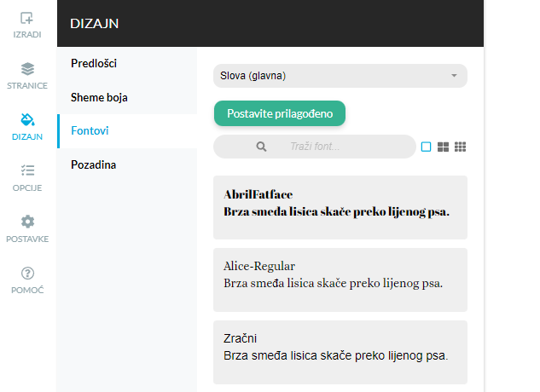
Task: Click the dropdown arrow of Slova selector
Action: (x=453, y=76)
